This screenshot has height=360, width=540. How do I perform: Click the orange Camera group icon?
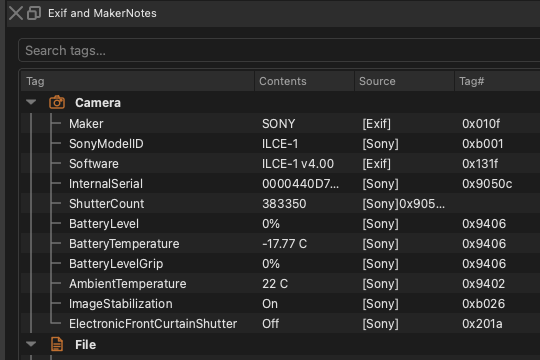click(57, 102)
